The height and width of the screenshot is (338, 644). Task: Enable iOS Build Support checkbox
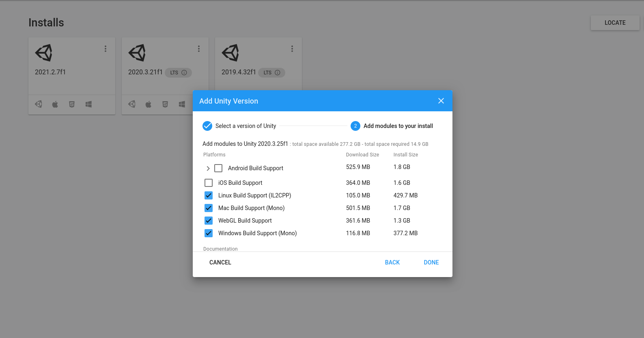click(x=209, y=183)
